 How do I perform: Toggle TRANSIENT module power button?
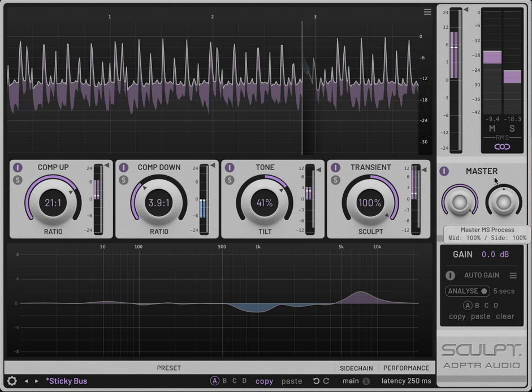click(335, 167)
